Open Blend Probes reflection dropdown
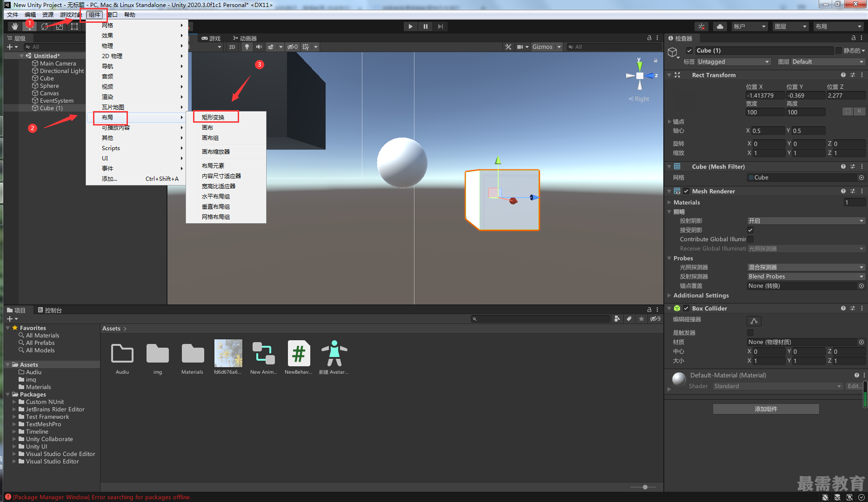This screenshot has width=868, height=502. pyautogui.click(x=806, y=277)
